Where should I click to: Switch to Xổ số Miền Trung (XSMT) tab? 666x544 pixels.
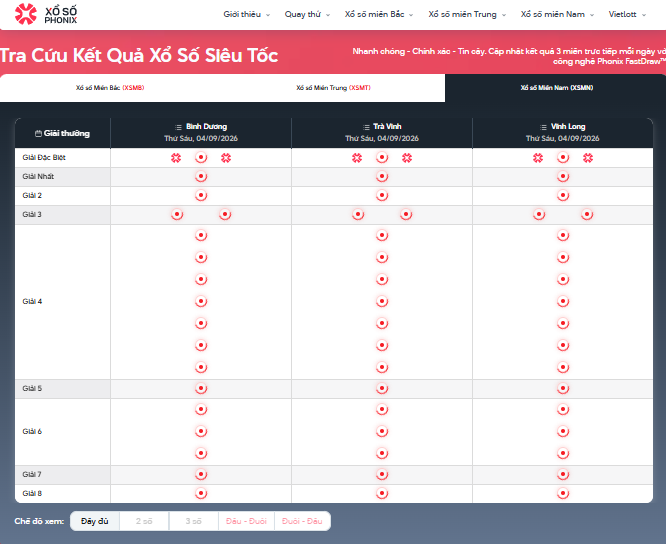[333, 88]
